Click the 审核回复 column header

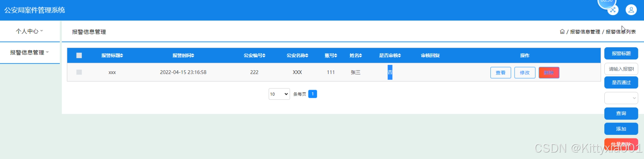click(x=430, y=56)
